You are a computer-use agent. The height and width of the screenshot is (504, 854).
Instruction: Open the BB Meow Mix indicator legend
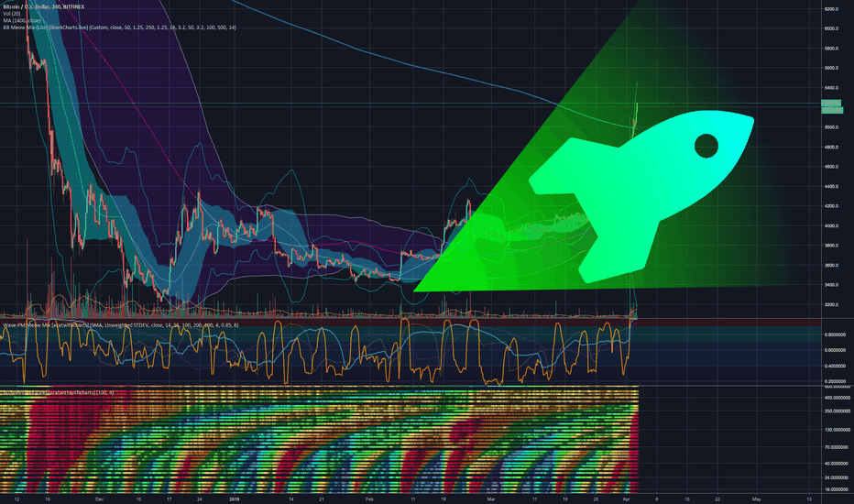119,27
